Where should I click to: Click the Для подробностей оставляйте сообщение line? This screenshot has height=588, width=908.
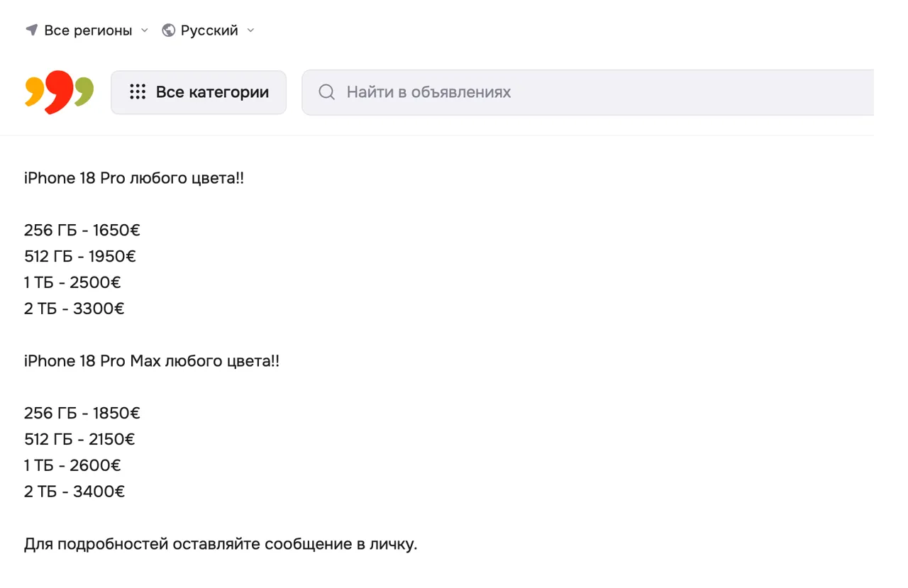click(221, 544)
